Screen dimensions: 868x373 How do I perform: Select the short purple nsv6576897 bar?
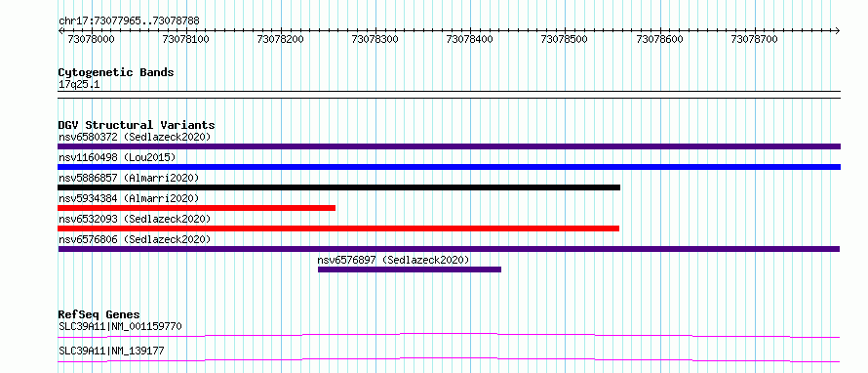click(x=410, y=269)
